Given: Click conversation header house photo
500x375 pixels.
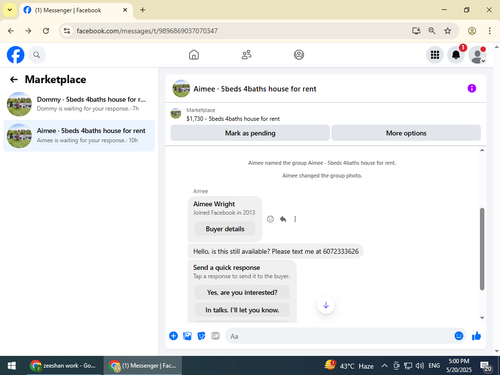Looking at the screenshot, I should coord(181,88).
